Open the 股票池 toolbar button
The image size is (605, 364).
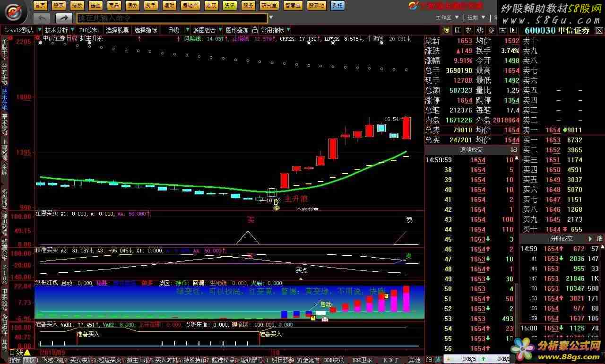(316, 6)
